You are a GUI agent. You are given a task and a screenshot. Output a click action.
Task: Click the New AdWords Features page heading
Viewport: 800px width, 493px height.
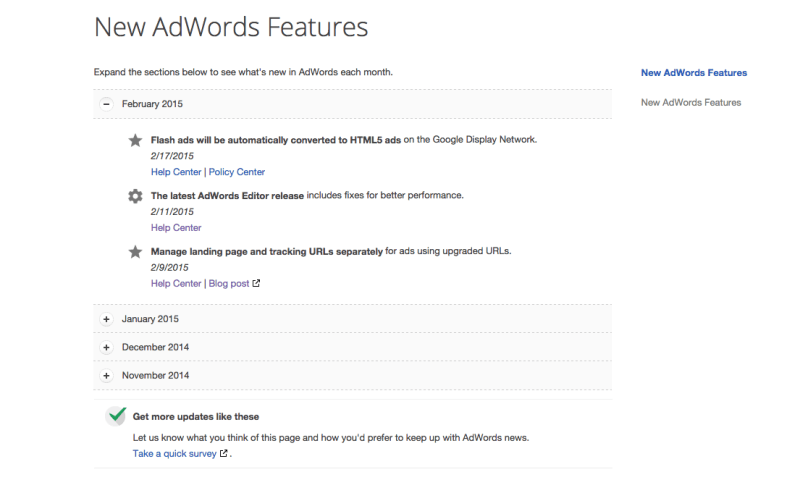pos(231,27)
